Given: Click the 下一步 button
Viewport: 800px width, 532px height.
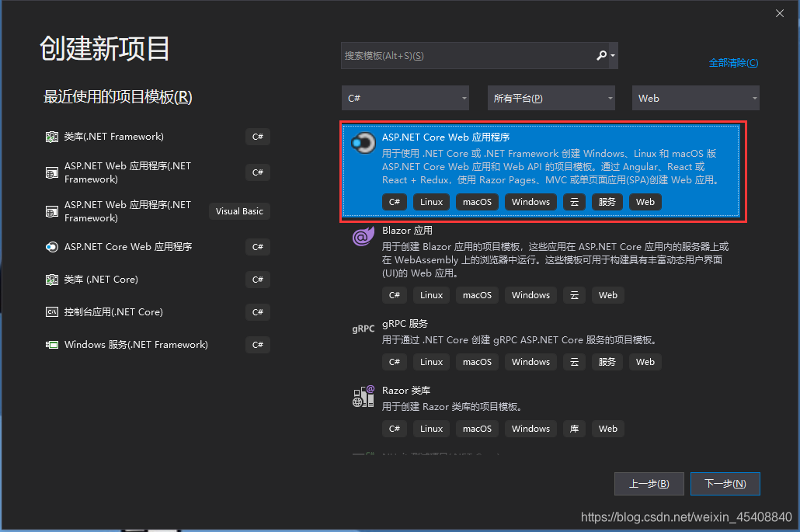Looking at the screenshot, I should 725,483.
